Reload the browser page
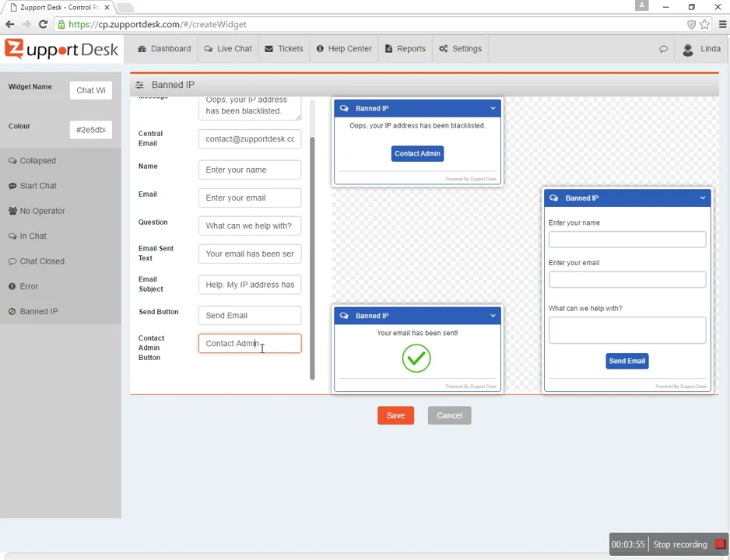This screenshot has width=730, height=560. pos(44,24)
